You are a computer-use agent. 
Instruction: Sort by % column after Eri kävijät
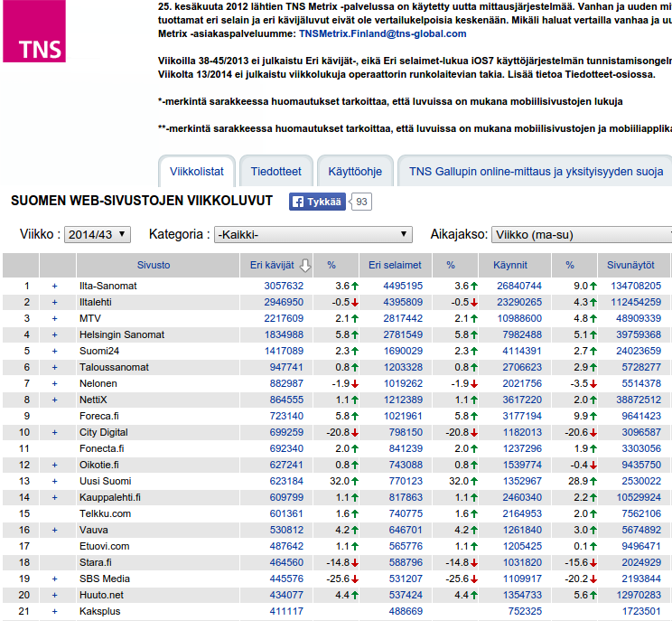(x=331, y=265)
